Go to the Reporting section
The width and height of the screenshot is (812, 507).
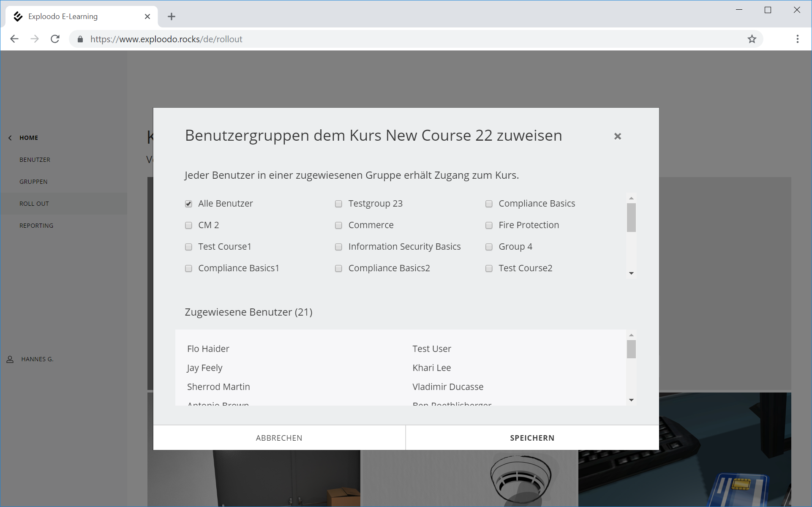click(x=36, y=226)
